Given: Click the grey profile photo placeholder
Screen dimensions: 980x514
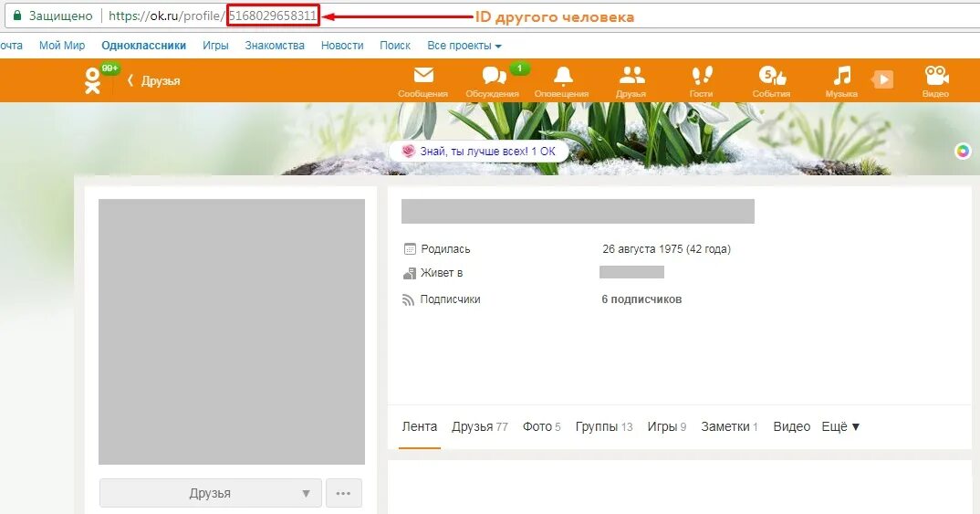Looking at the screenshot, I should click(x=232, y=331).
